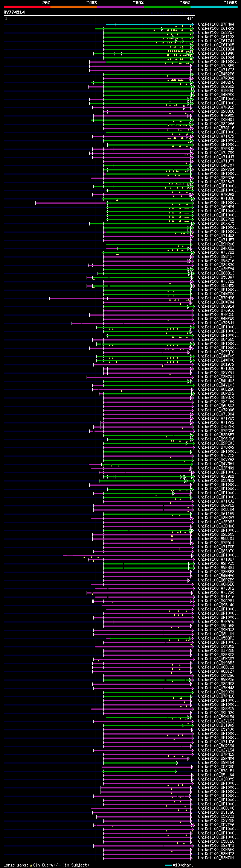Click hit label UniRef100_Q5CQA7

click(216, 278)
